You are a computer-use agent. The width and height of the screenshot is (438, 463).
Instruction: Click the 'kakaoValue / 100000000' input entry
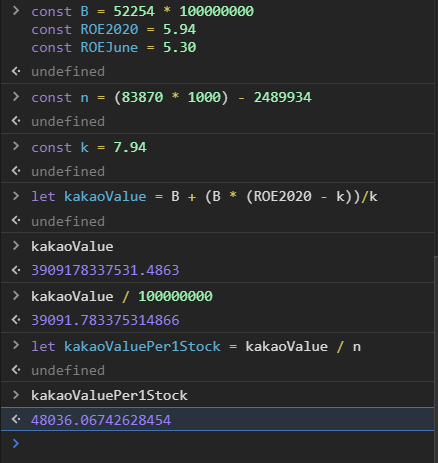click(x=122, y=296)
